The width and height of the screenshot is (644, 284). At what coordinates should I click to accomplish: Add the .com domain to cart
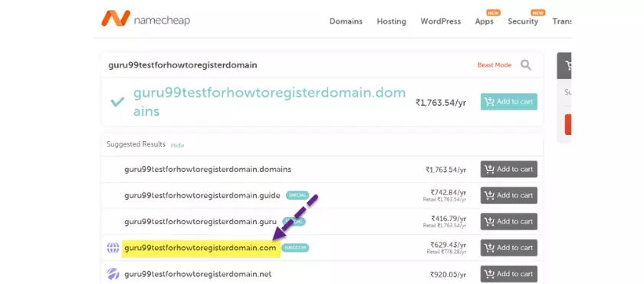click(509, 248)
